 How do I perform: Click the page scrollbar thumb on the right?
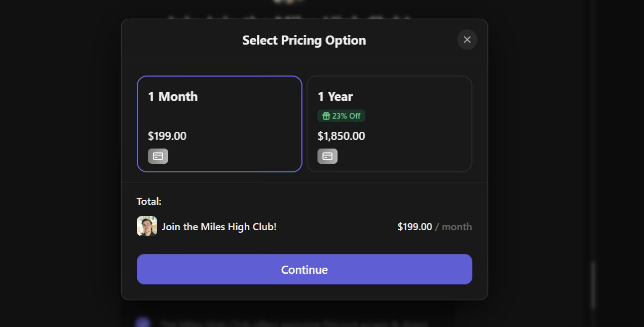593,284
